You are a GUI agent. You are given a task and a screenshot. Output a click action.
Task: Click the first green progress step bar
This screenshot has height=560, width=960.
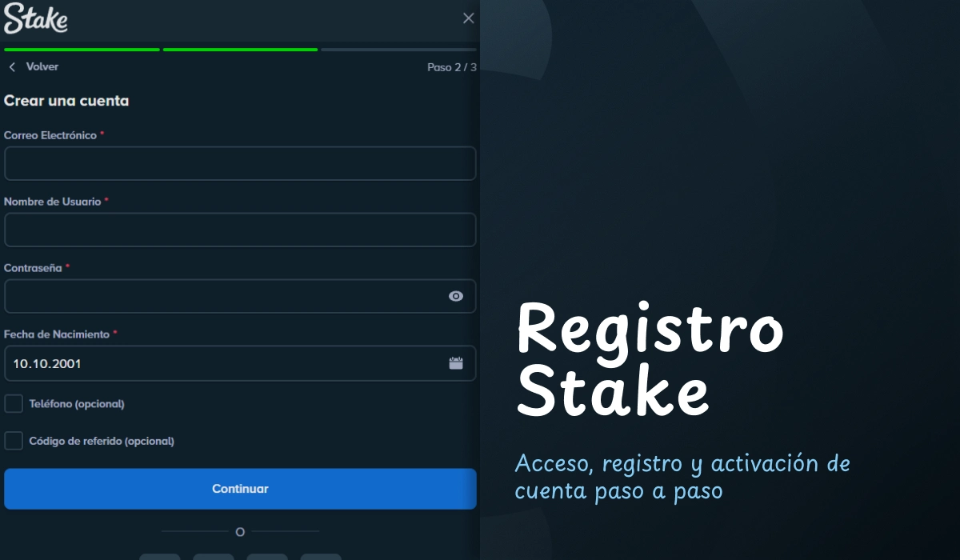[x=82, y=50]
